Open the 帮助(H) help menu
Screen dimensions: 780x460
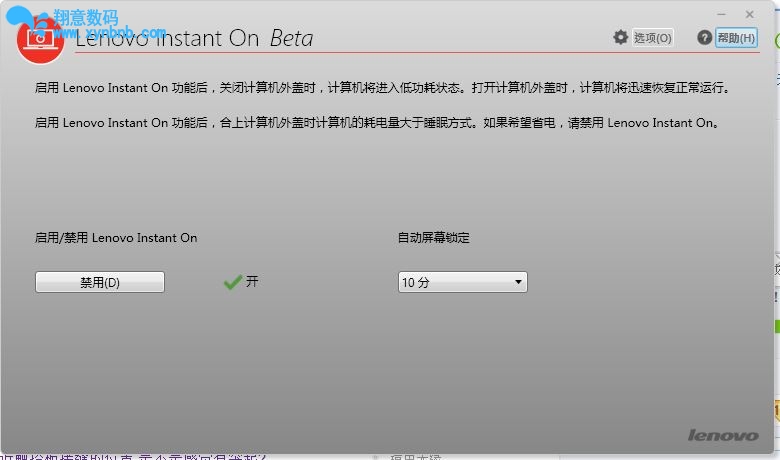(736, 38)
